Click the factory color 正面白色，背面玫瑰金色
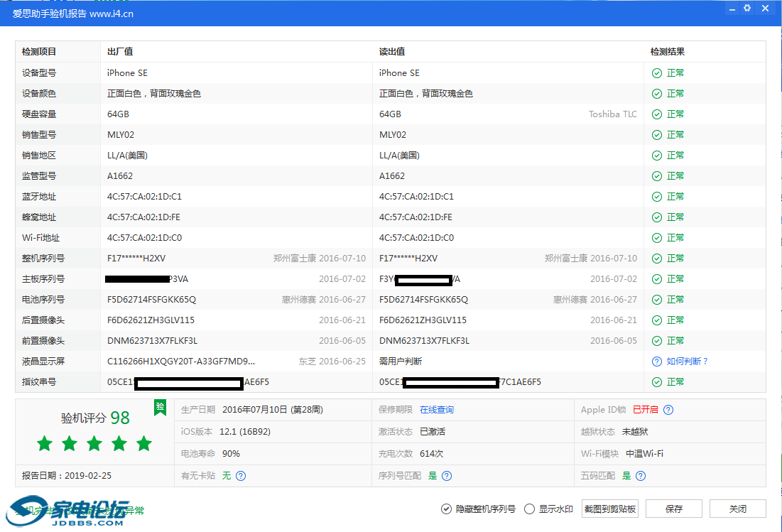Viewport: 782px width, 532px height. click(154, 94)
